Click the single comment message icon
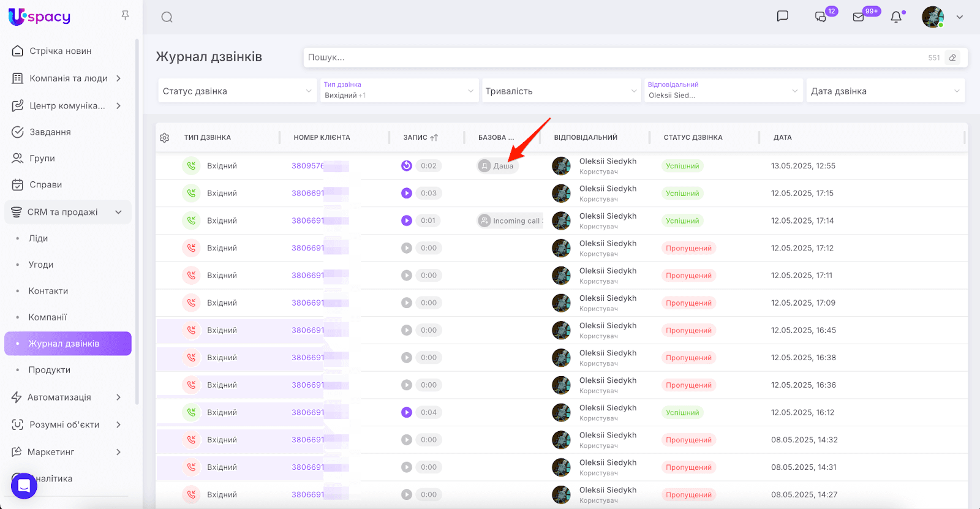Image resolution: width=980 pixels, height=509 pixels. coord(782,16)
